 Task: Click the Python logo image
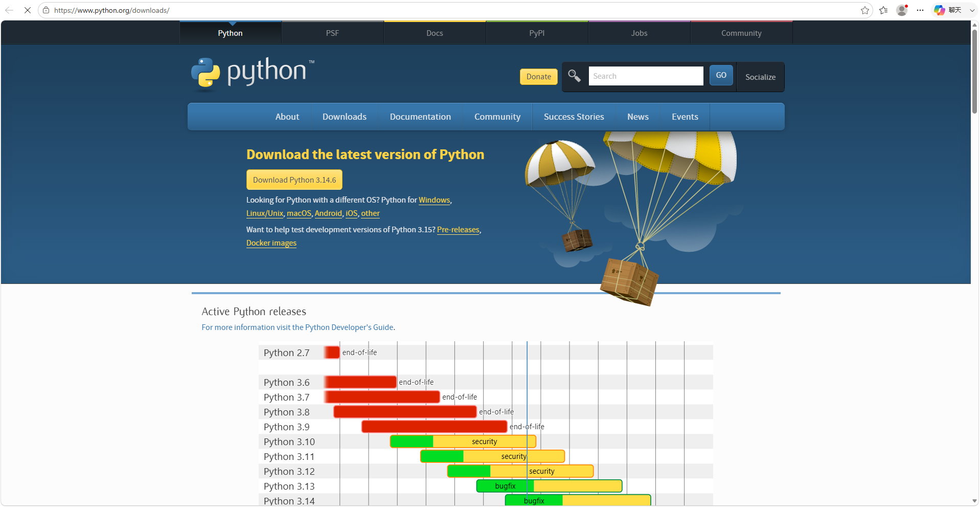point(253,74)
